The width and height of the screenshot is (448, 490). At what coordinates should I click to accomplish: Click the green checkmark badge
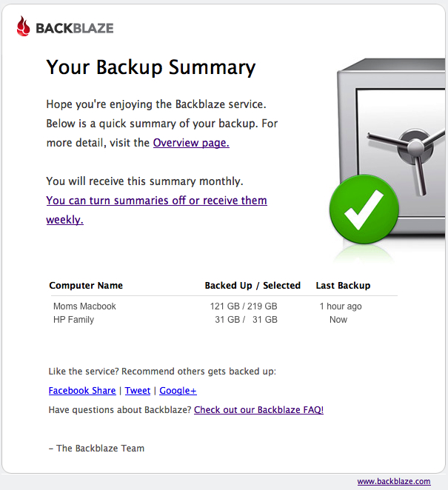[x=364, y=209]
